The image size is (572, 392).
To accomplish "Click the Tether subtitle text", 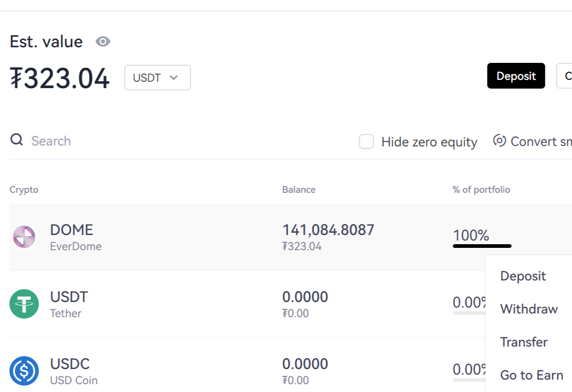I will pos(66,314).
